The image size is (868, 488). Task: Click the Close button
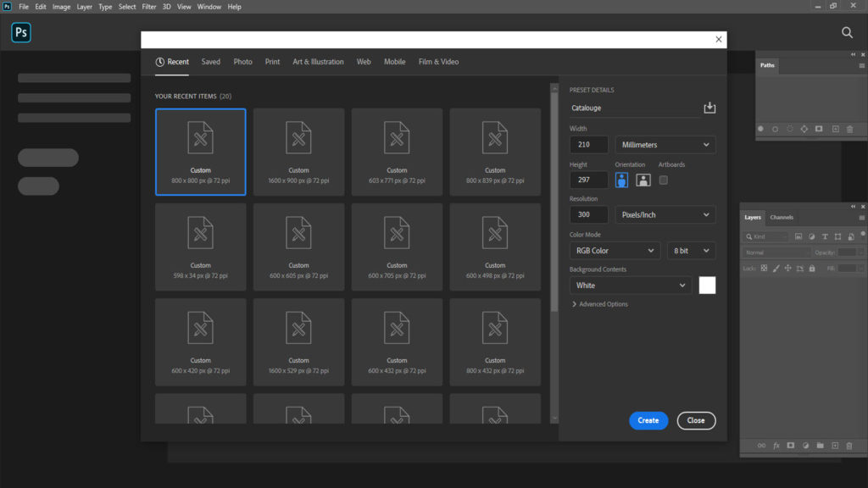[696, 420]
